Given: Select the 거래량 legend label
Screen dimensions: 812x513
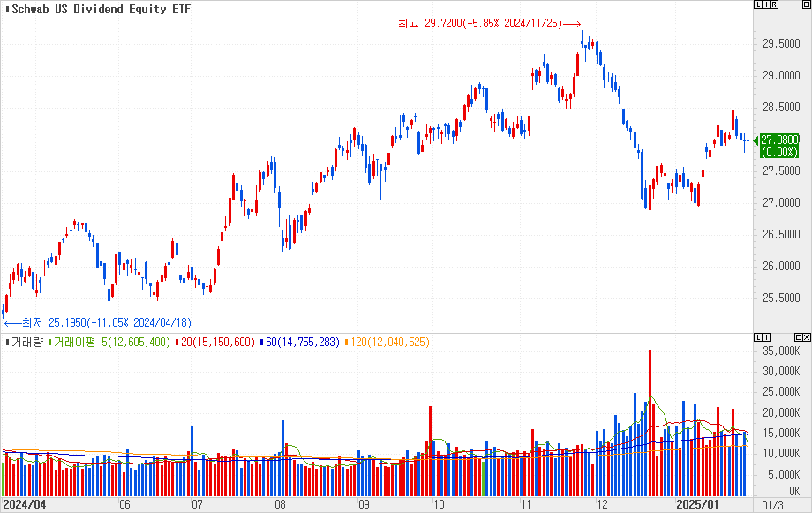Looking at the screenshot, I should [x=27, y=342].
